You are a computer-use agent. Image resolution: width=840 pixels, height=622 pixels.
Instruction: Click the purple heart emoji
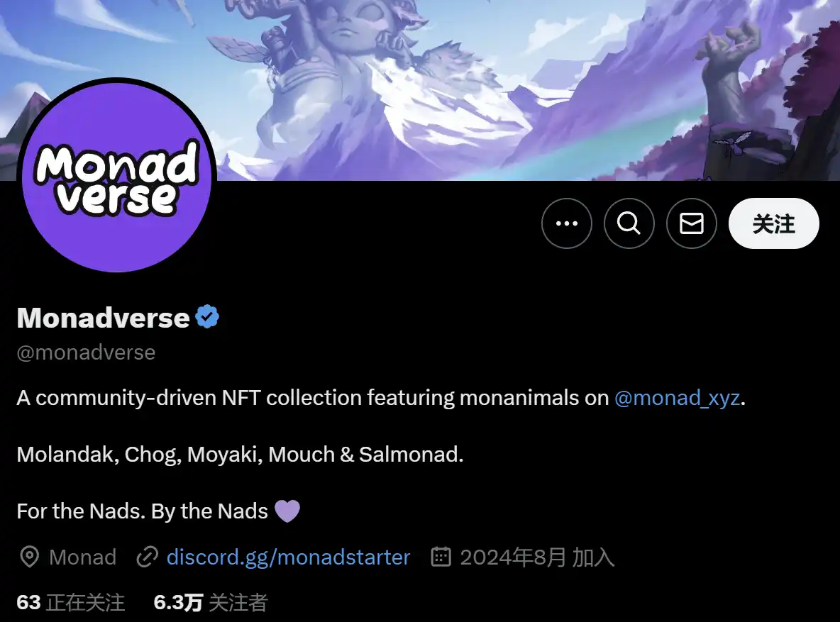287,511
